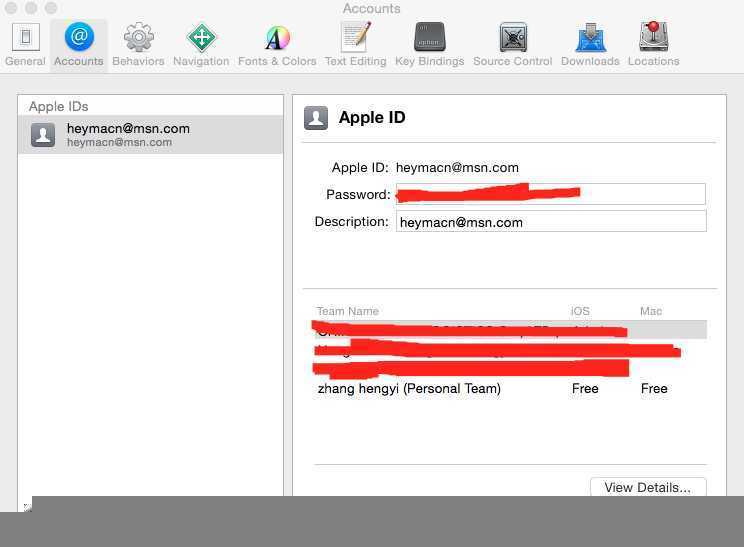Select the Accounts @ icon
Screen dimensions: 744x547
(79, 37)
